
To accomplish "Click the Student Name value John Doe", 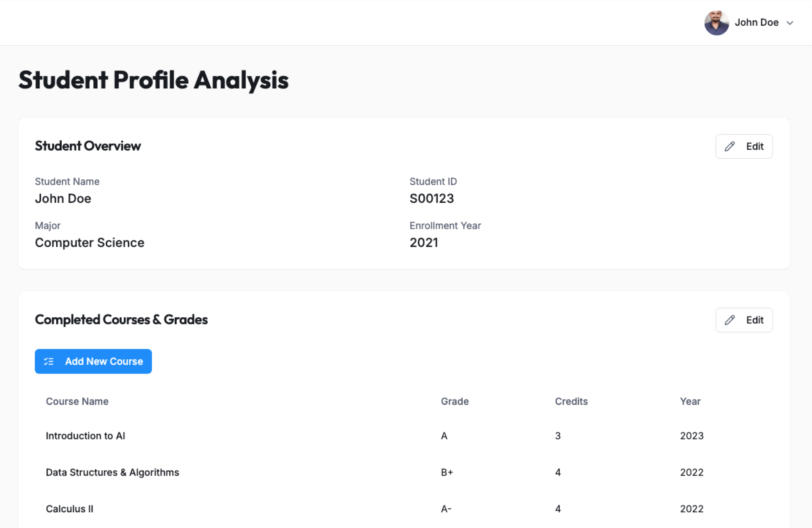I will [x=63, y=198].
